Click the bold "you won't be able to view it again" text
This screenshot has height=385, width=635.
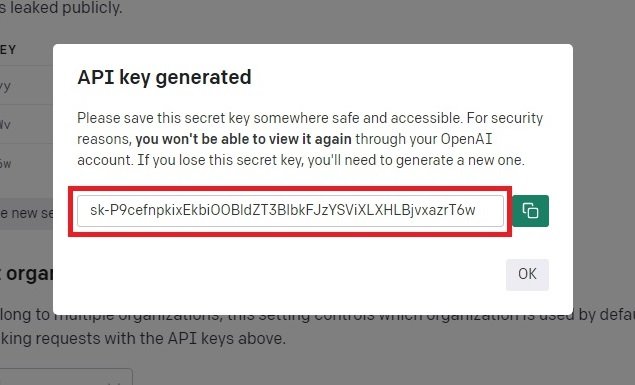pyautogui.click(x=243, y=139)
